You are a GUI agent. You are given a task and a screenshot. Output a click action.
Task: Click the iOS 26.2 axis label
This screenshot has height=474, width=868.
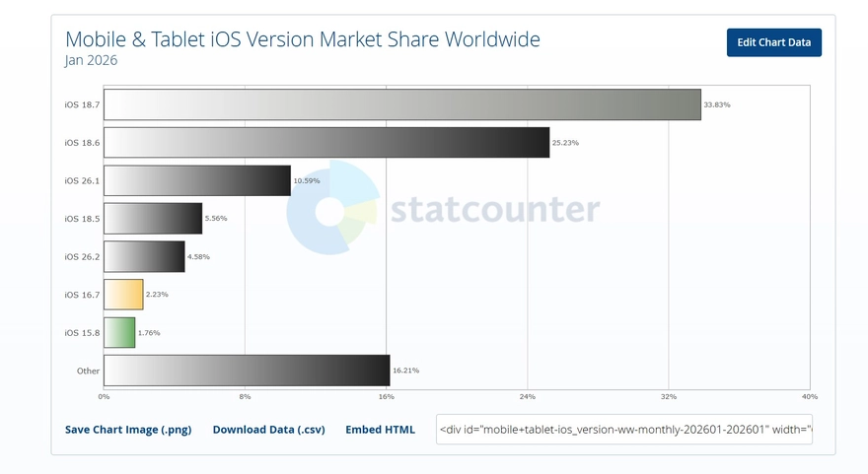click(82, 256)
